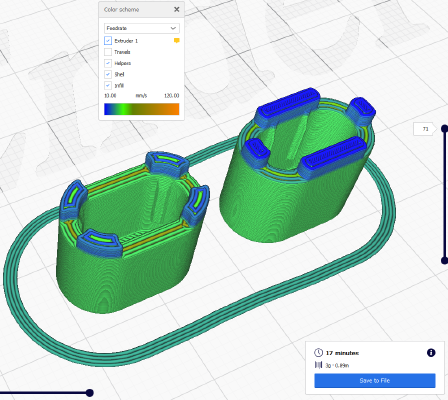
Task: Click the filament usage icon
Action: click(318, 365)
